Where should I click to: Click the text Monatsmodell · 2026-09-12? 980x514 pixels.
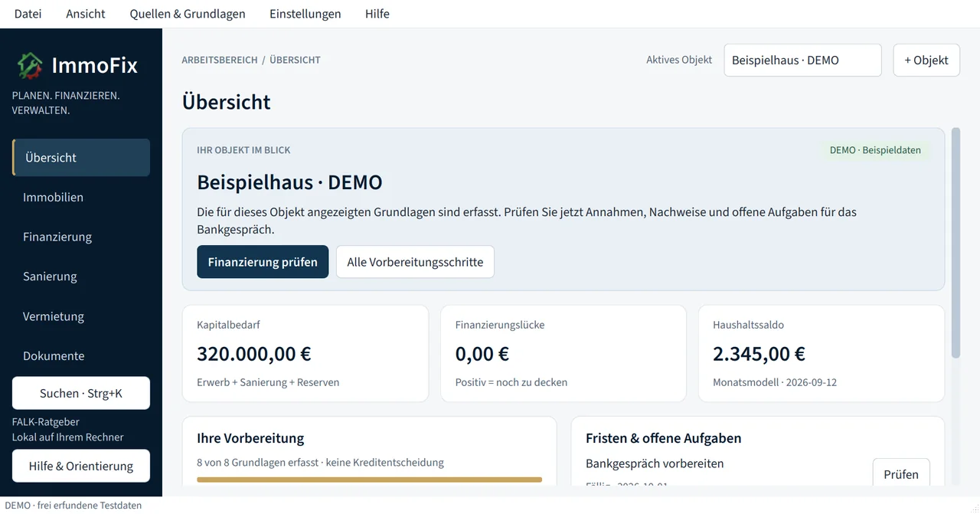click(x=775, y=382)
